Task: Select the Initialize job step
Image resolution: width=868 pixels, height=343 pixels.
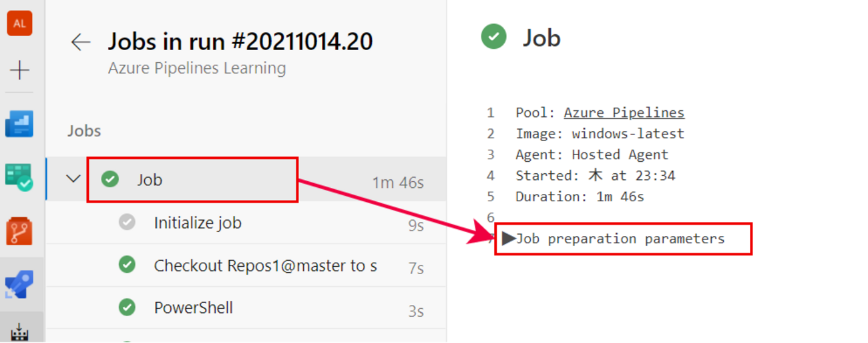Action: coord(198,223)
